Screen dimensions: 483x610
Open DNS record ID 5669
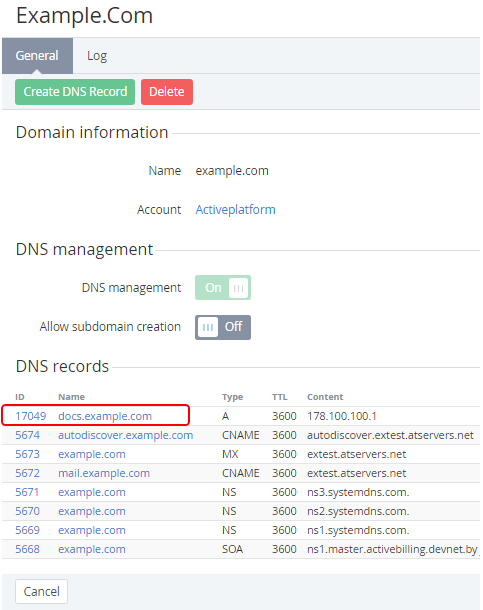click(x=28, y=530)
